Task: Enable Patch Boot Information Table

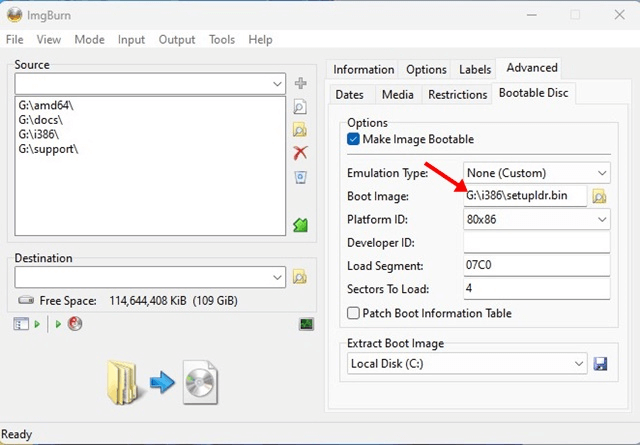Action: tap(354, 313)
